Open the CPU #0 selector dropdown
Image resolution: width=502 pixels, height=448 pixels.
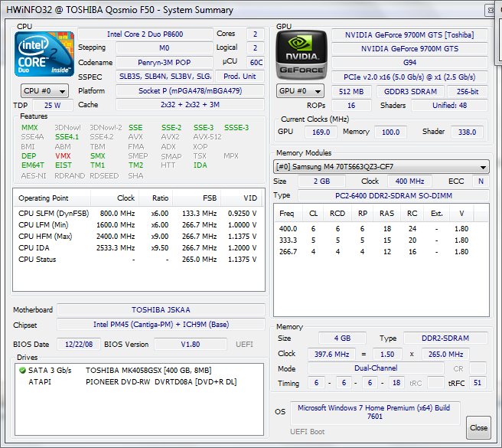pyautogui.click(x=44, y=91)
